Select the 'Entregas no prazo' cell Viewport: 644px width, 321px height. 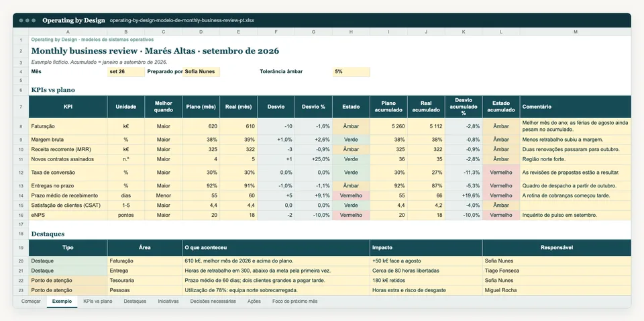pyautogui.click(x=68, y=186)
